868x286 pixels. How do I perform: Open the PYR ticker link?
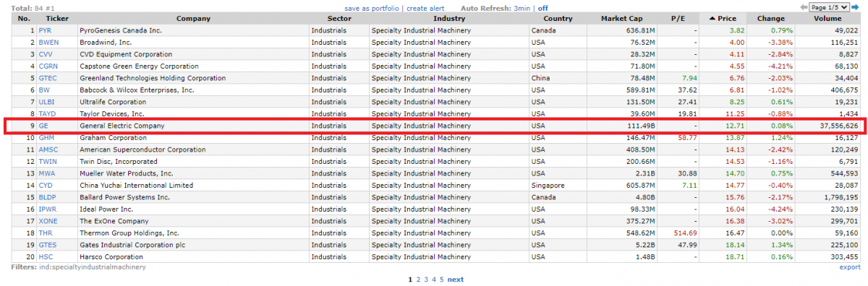45,31
